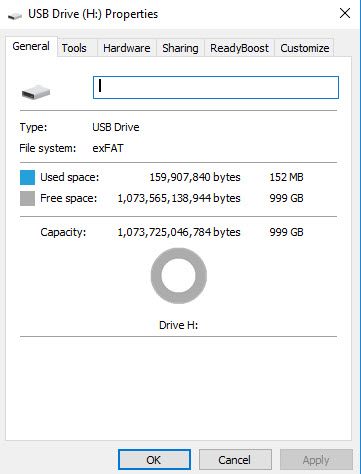Click the 152 MB used space value
This screenshot has height=474, width=361.
tap(286, 177)
